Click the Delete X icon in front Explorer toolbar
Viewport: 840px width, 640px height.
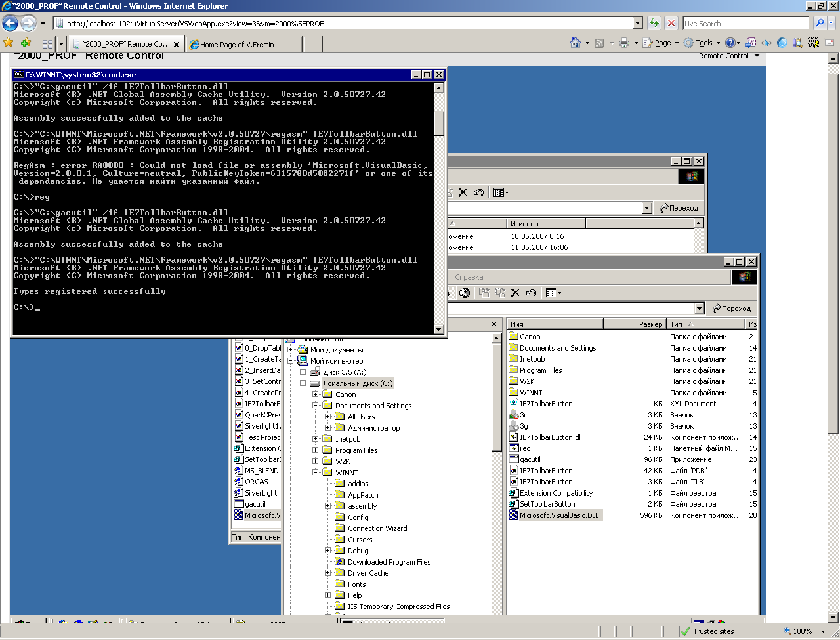[515, 293]
